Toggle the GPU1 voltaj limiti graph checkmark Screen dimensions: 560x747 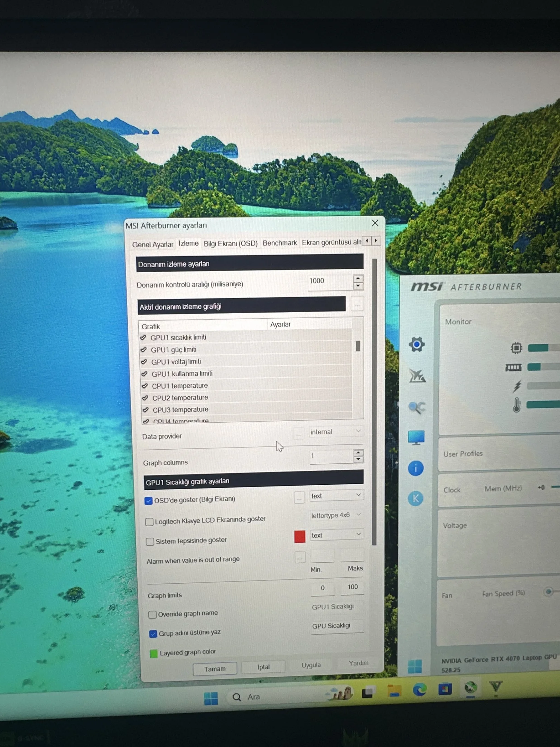point(144,362)
